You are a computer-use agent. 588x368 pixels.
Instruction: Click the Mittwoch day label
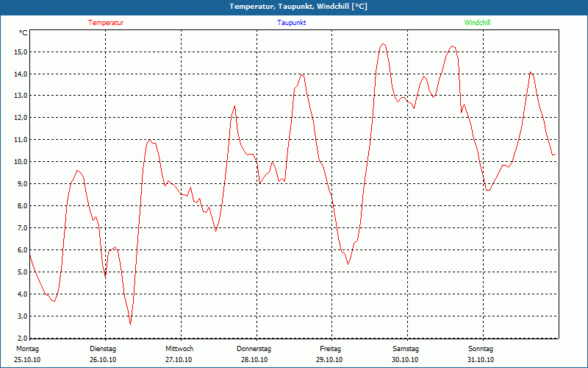pos(179,349)
